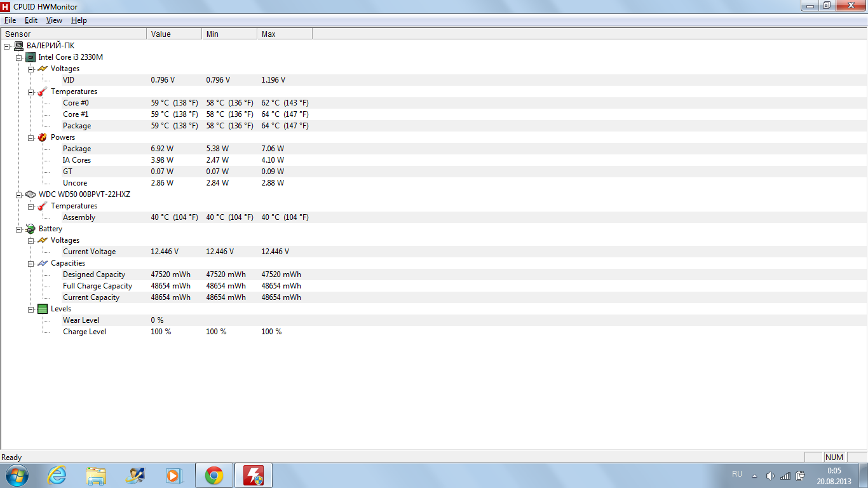
Task: Collapse the Powers group
Action: (x=31, y=137)
